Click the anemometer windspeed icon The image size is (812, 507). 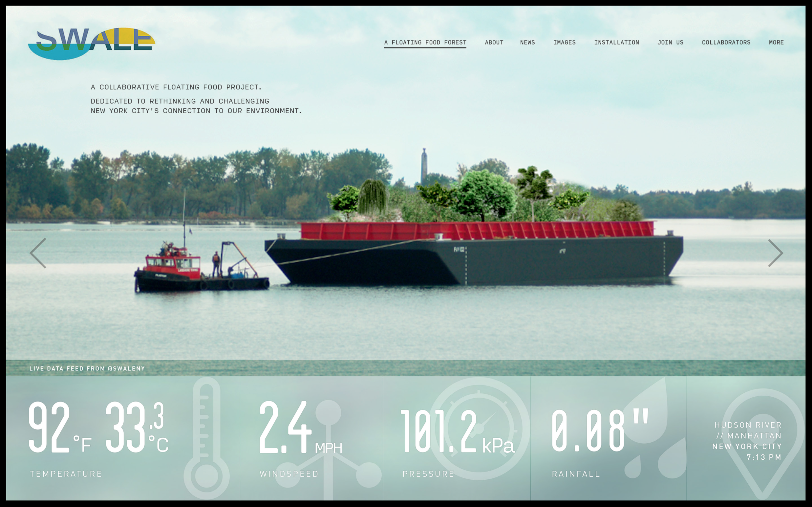[328, 449]
